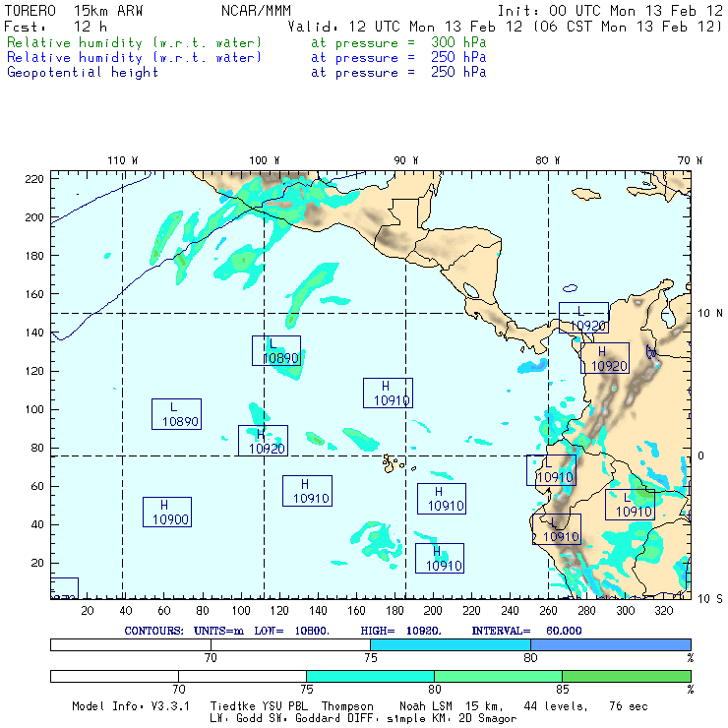
Task: Select the Model Info V3.3.1 text
Action: (x=133, y=706)
